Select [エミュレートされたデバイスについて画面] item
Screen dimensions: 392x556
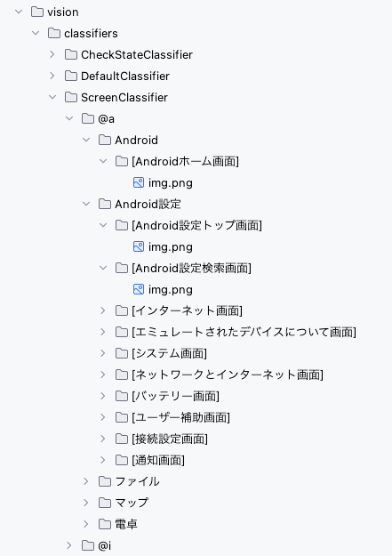pos(244,332)
